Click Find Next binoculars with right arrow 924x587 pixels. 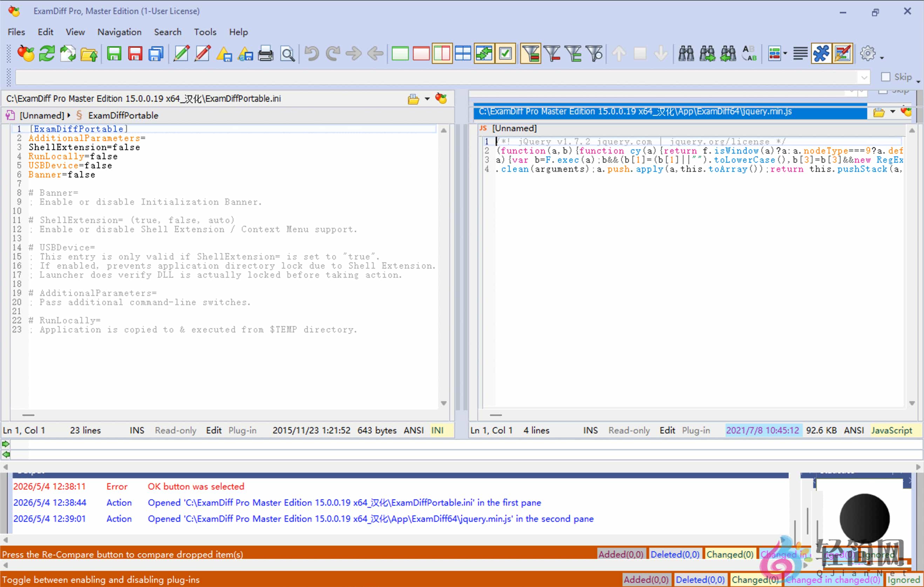[707, 54]
